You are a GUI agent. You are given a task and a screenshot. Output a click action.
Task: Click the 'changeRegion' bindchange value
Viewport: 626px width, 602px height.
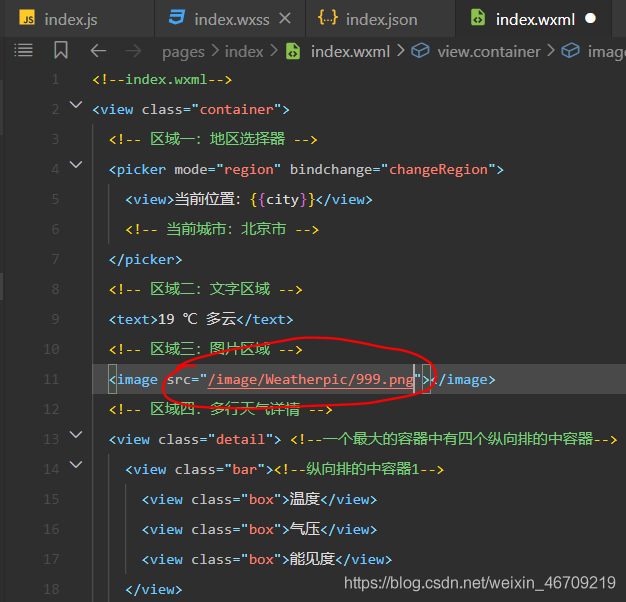click(438, 169)
